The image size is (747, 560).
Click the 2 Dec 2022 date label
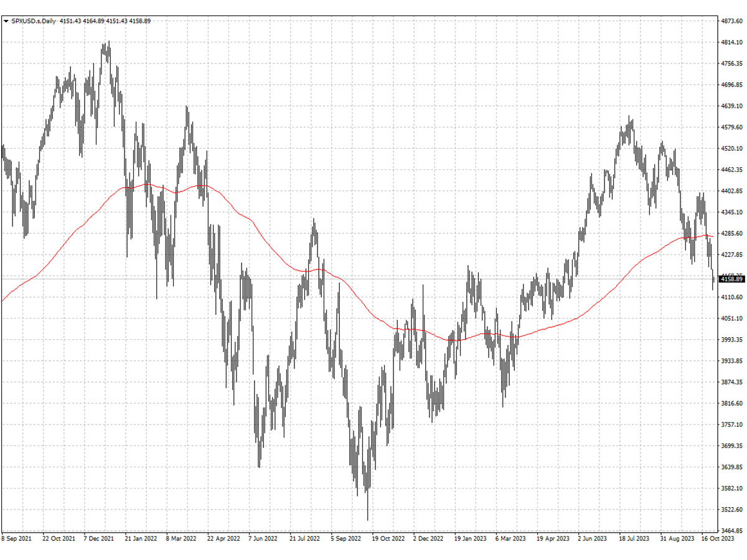428,538
